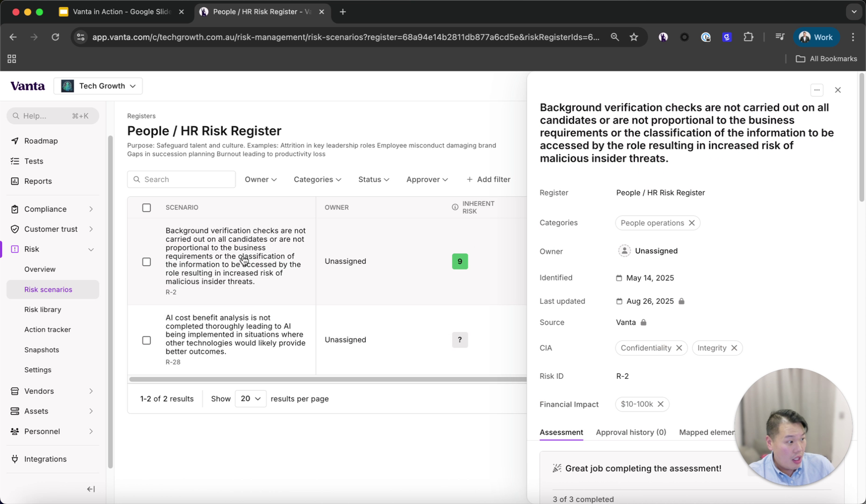Open the Roadmap section in sidebar
Viewport: 866px width, 504px height.
click(40, 140)
